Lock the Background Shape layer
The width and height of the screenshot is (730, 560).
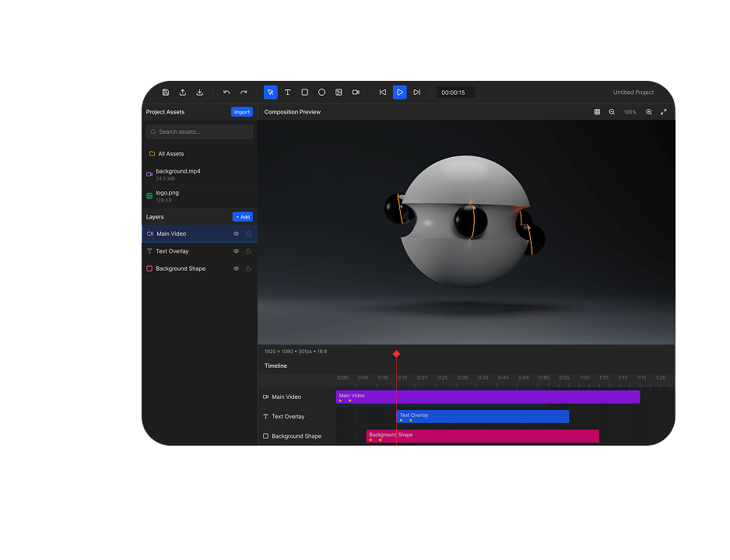tap(248, 269)
